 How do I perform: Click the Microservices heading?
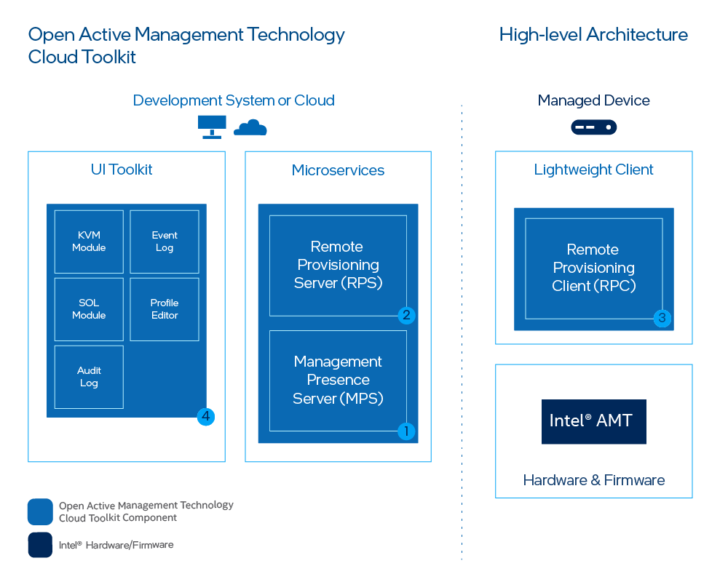point(338,170)
